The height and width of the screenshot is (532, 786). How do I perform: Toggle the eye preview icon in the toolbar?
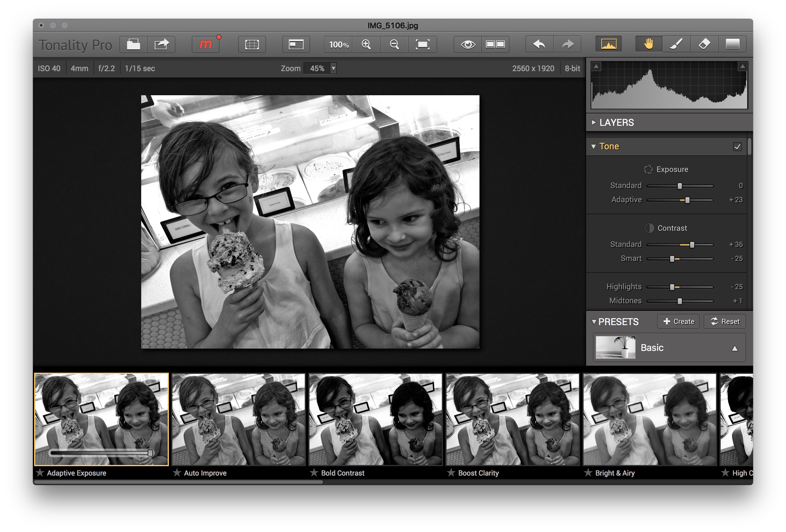coord(468,44)
